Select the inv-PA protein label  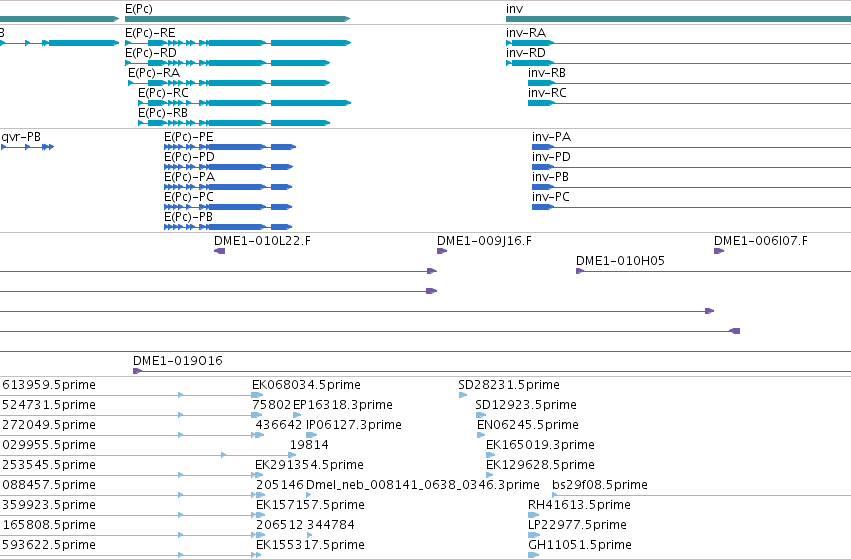[551, 137]
